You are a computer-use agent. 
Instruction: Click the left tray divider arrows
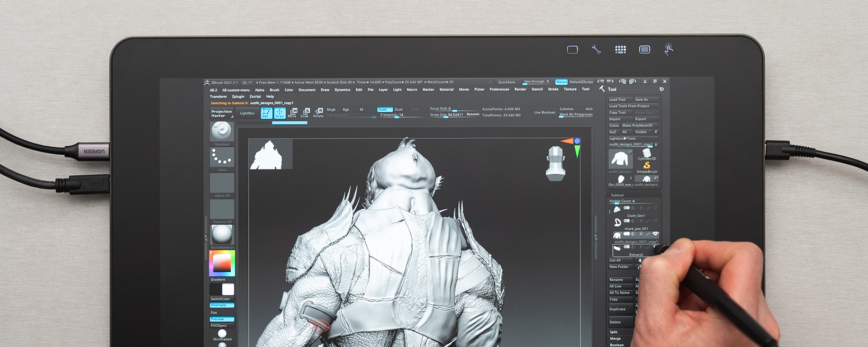click(206, 238)
